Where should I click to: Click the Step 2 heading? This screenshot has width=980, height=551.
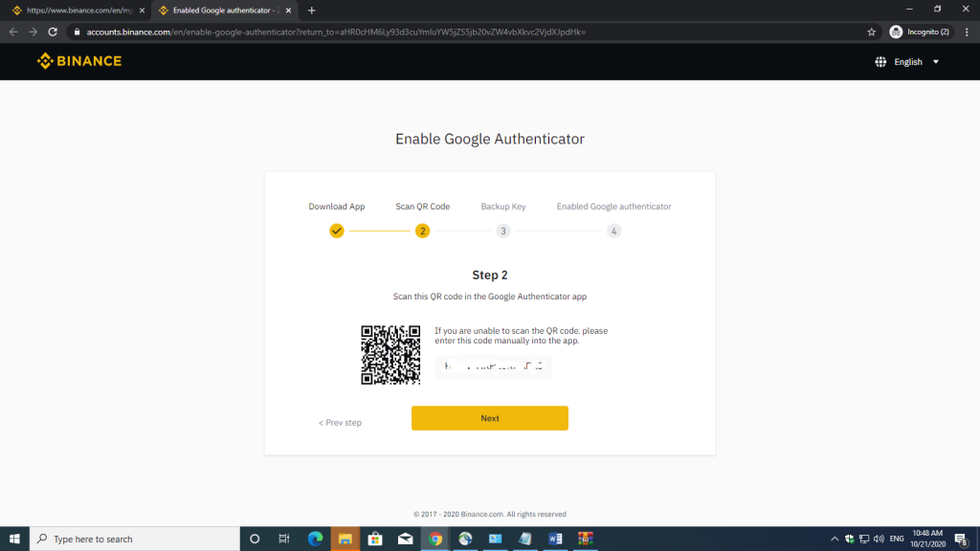(x=489, y=275)
